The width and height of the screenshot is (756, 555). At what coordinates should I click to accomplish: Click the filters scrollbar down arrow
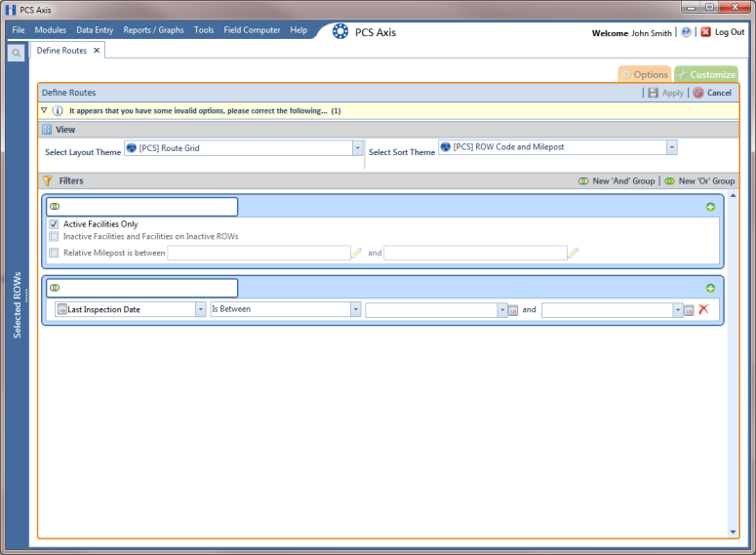click(x=733, y=533)
